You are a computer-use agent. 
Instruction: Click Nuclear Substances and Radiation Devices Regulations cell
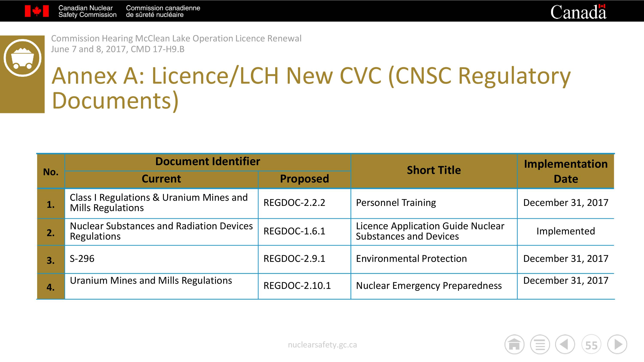pyautogui.click(x=161, y=232)
